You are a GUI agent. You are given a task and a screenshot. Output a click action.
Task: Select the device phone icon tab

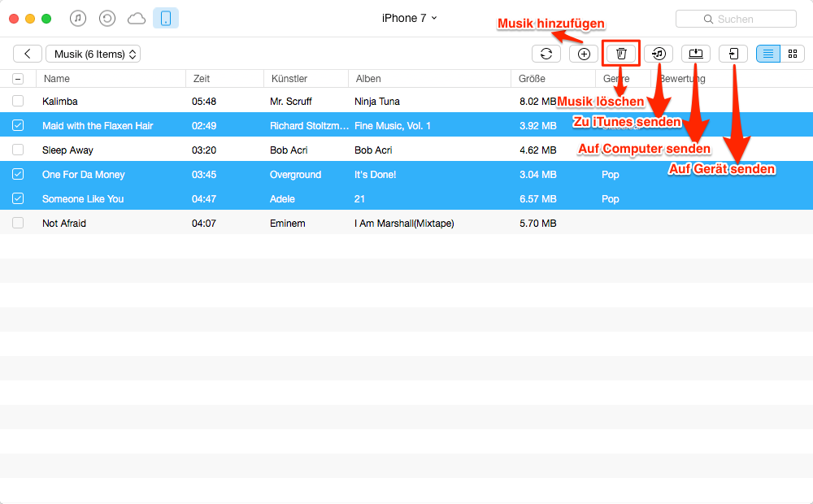[166, 18]
